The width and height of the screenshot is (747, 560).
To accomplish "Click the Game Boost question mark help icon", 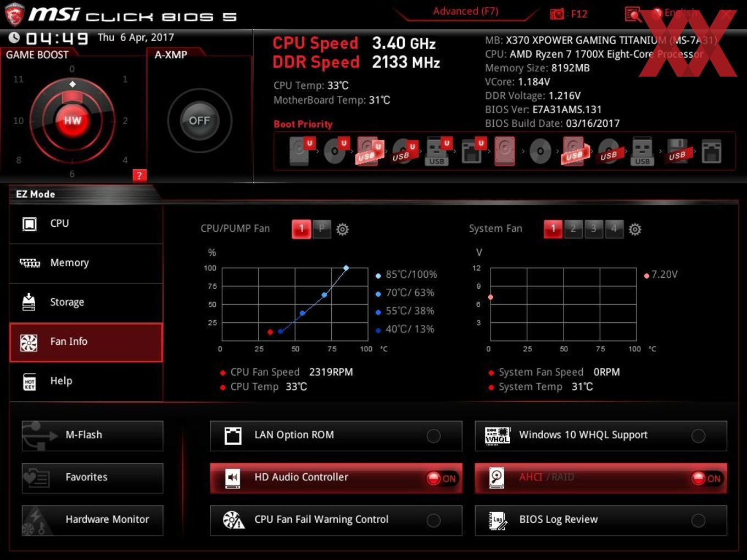I will [x=140, y=175].
